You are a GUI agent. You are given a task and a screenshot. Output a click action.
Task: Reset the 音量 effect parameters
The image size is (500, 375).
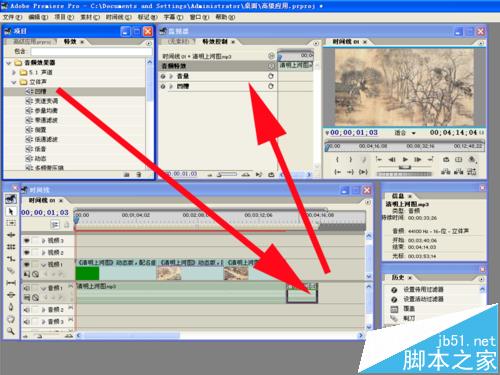(x=271, y=76)
